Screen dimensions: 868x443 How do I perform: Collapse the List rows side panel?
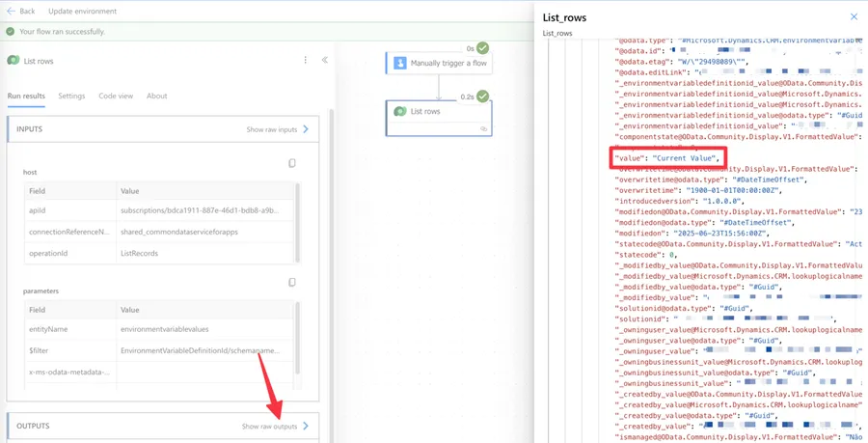(324, 60)
